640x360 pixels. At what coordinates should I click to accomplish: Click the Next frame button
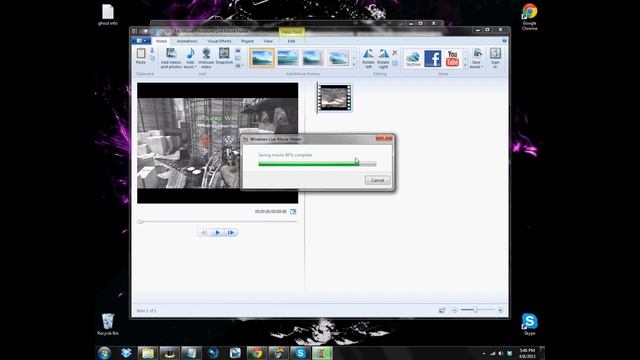pyautogui.click(x=231, y=232)
